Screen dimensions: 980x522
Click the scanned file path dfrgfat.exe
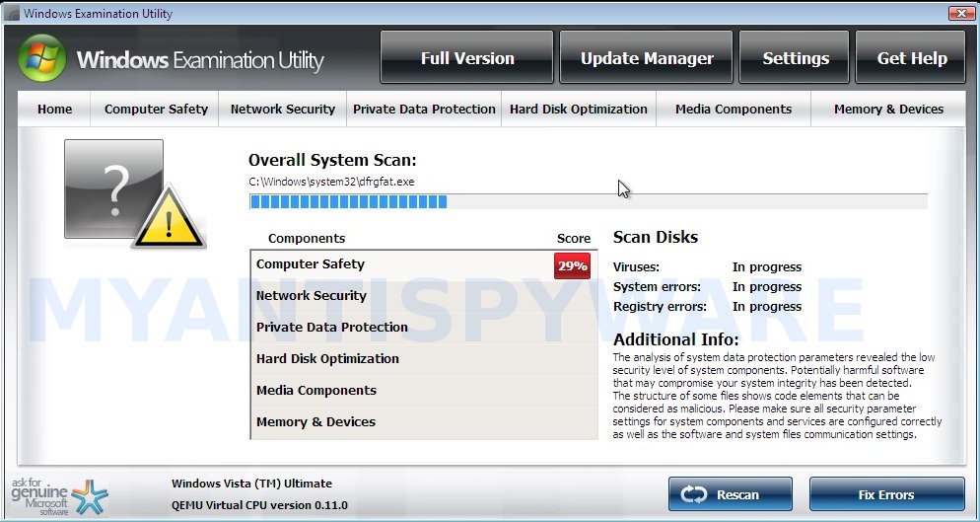coord(331,183)
